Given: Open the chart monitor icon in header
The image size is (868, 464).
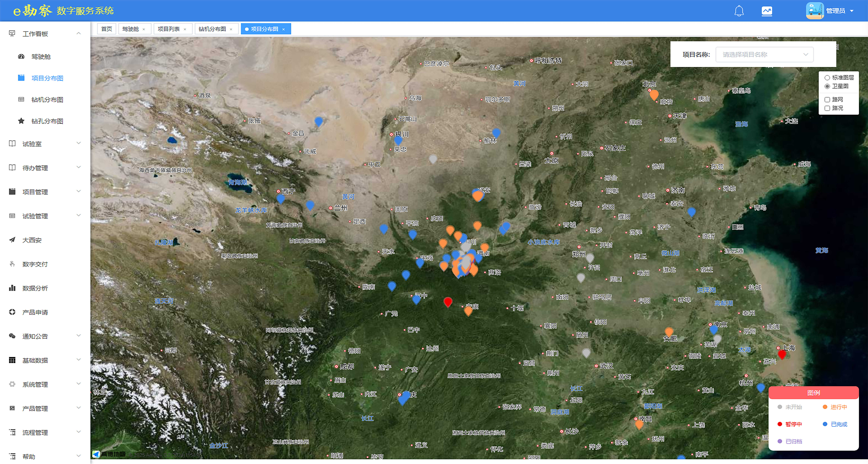Looking at the screenshot, I should coord(767,11).
